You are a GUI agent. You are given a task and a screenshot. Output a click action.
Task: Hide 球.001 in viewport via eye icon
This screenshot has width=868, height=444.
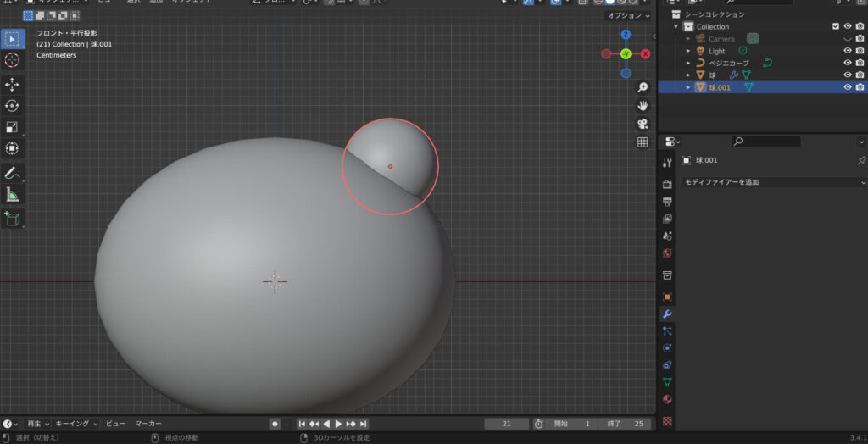tap(847, 87)
